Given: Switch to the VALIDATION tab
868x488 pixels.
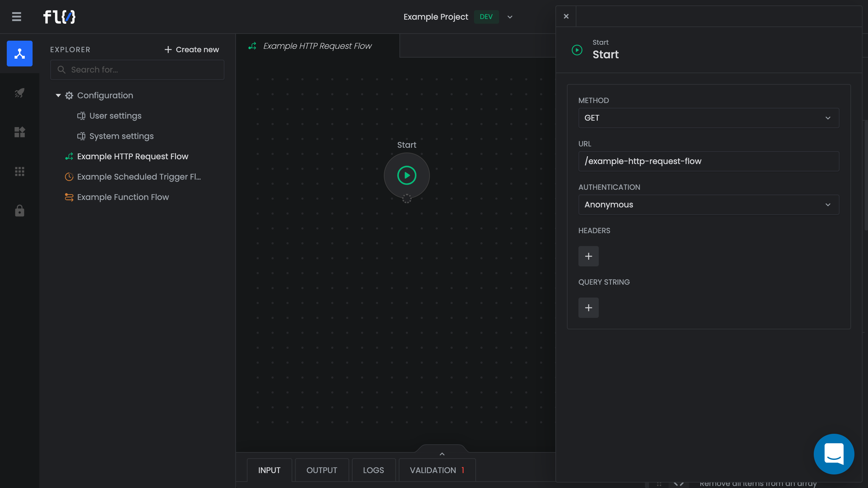Looking at the screenshot, I should click(x=437, y=470).
